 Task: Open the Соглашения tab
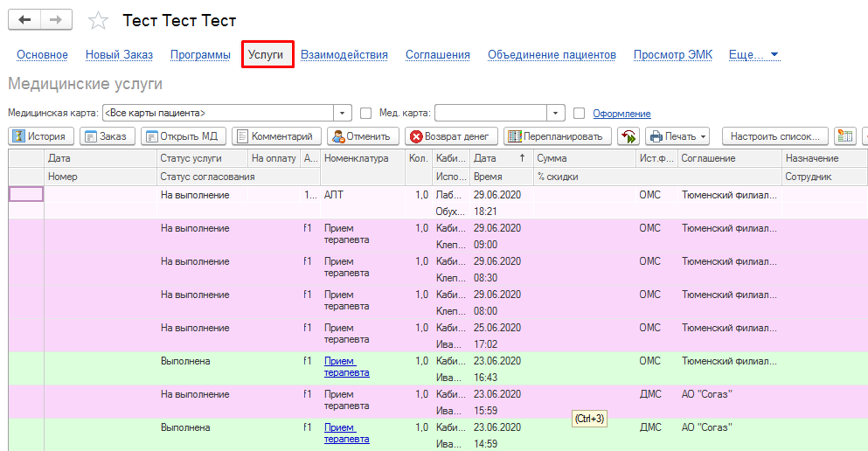point(437,55)
